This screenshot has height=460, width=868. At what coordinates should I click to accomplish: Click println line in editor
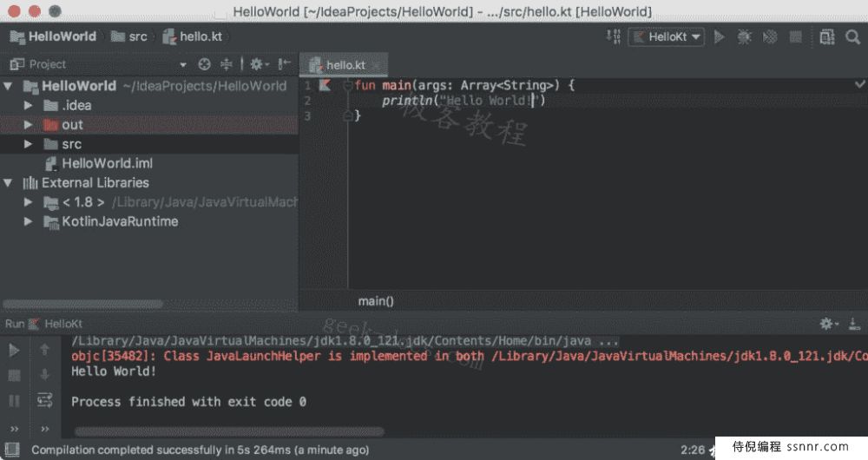464,101
